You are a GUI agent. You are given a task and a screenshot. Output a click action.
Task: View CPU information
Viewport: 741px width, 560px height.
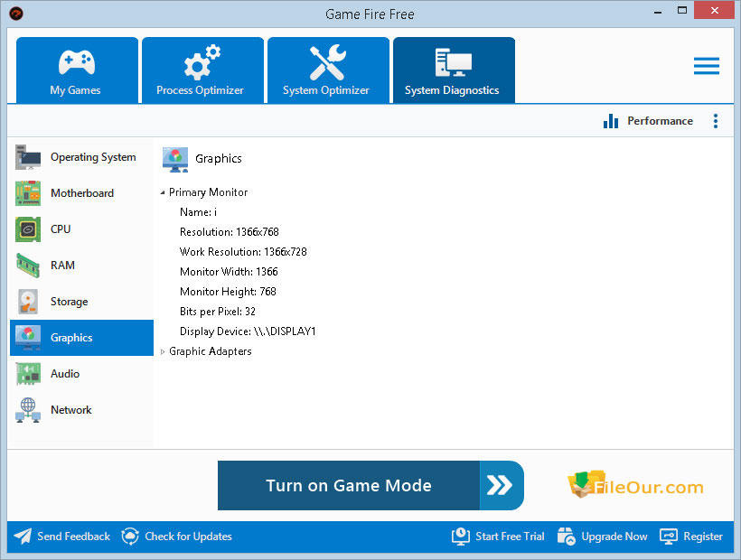[81, 229]
